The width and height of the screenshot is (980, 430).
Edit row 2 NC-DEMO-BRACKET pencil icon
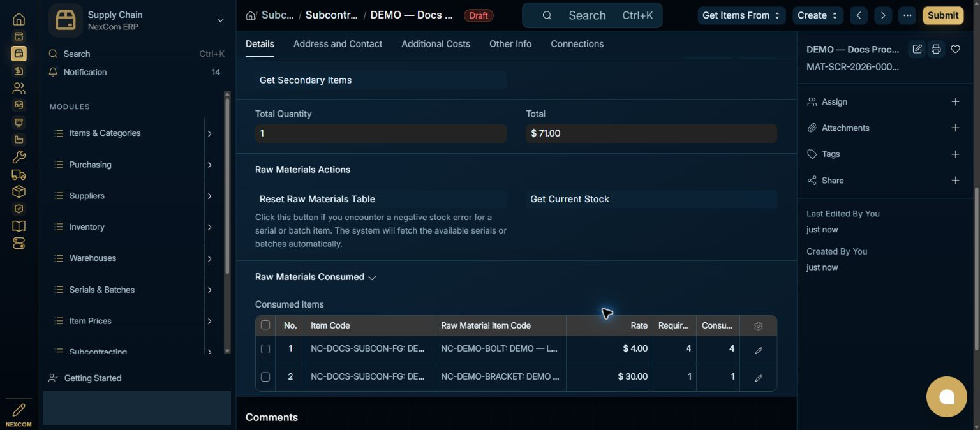coord(758,378)
